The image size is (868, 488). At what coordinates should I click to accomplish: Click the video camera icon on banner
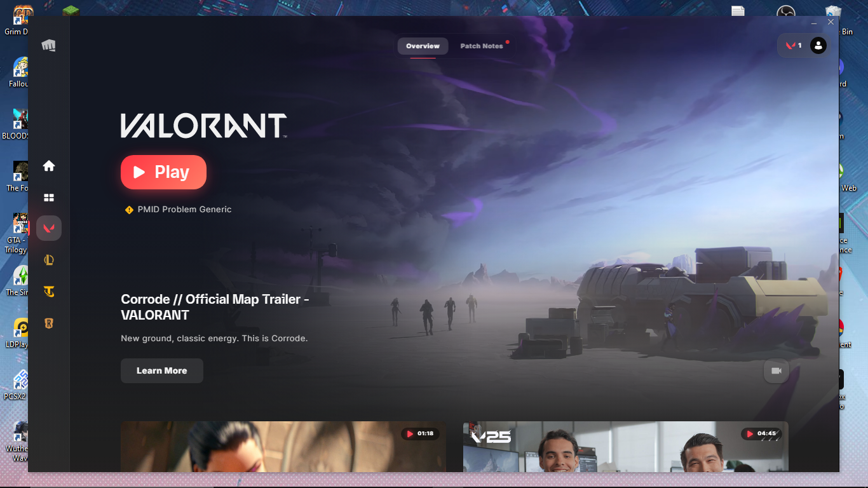[776, 370]
